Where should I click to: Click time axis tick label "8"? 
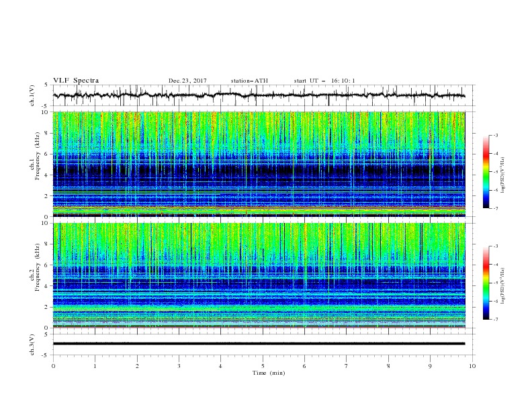pos(388,366)
